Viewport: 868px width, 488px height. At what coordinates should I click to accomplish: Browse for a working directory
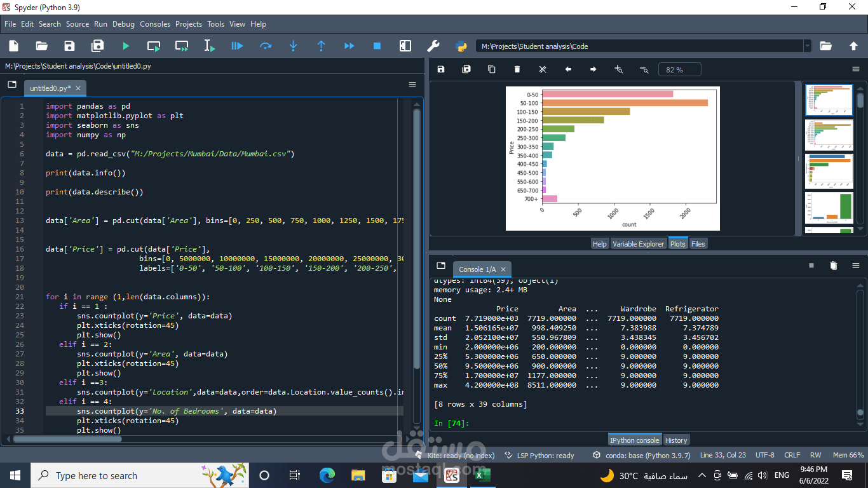click(x=826, y=46)
